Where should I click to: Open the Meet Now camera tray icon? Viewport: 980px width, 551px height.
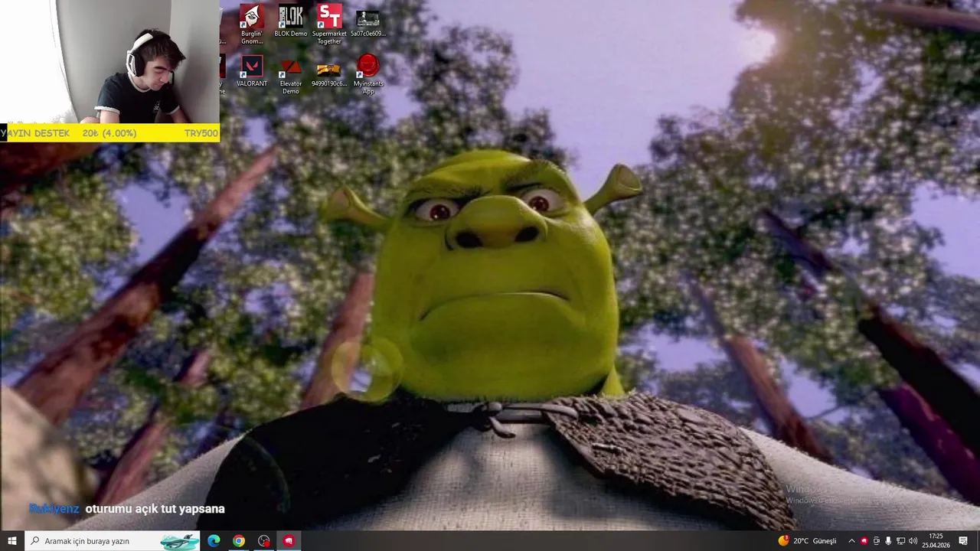click(877, 541)
